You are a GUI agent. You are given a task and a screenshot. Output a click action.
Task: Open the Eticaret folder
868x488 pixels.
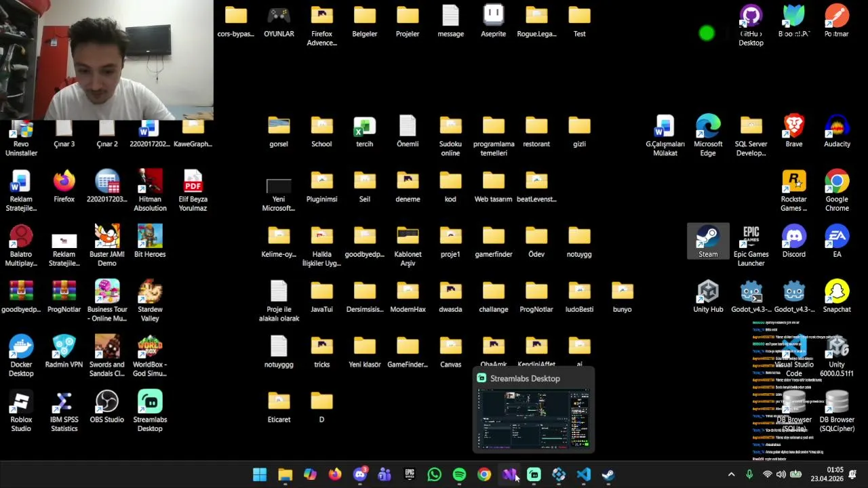pos(279,407)
